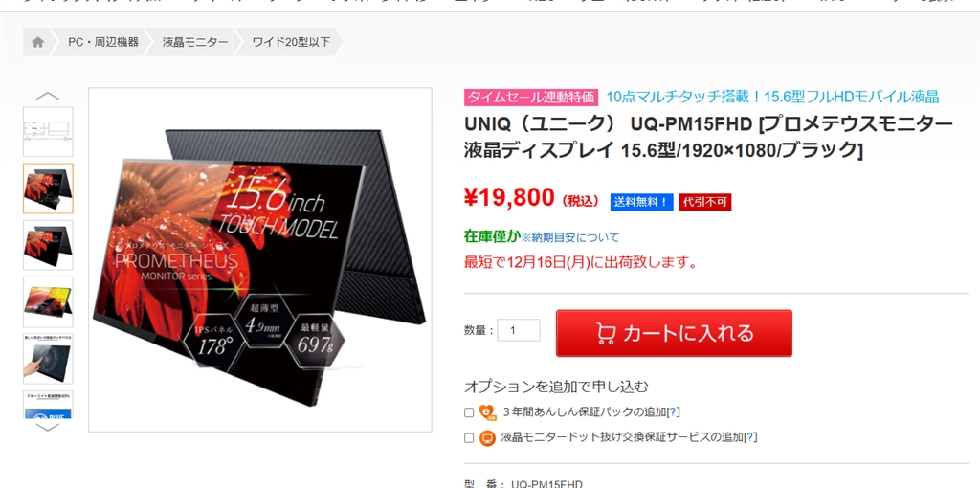Enable the 液晶モニタードット抜け交換保証サービス checkbox
Screen dimensions: 980x488
(x=469, y=438)
